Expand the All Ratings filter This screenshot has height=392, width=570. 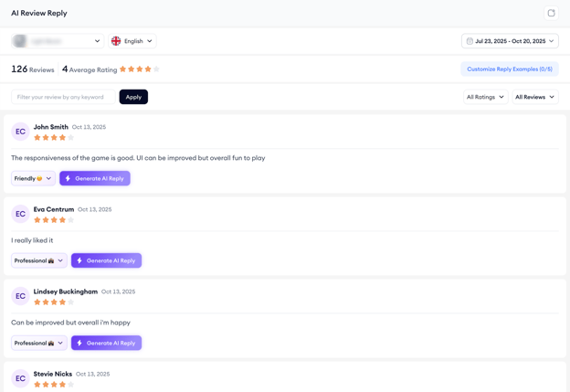pos(485,97)
